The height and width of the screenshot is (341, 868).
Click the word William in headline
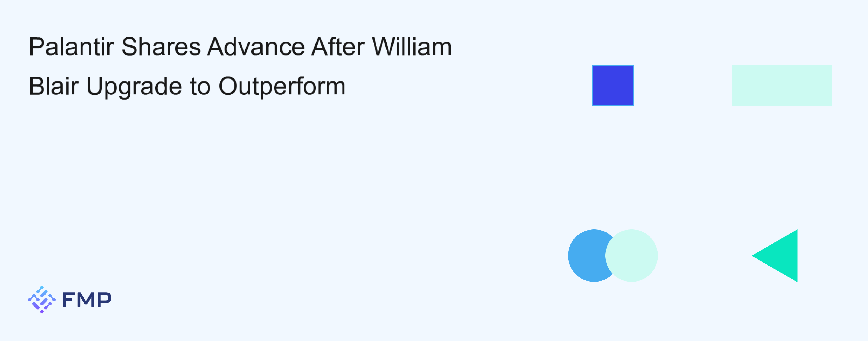coord(411,47)
